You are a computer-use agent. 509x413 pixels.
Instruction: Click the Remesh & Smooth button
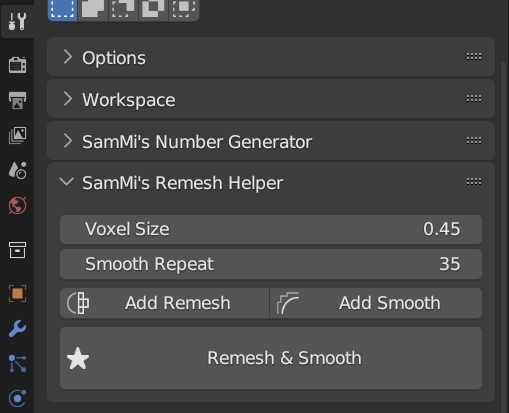tap(271, 358)
